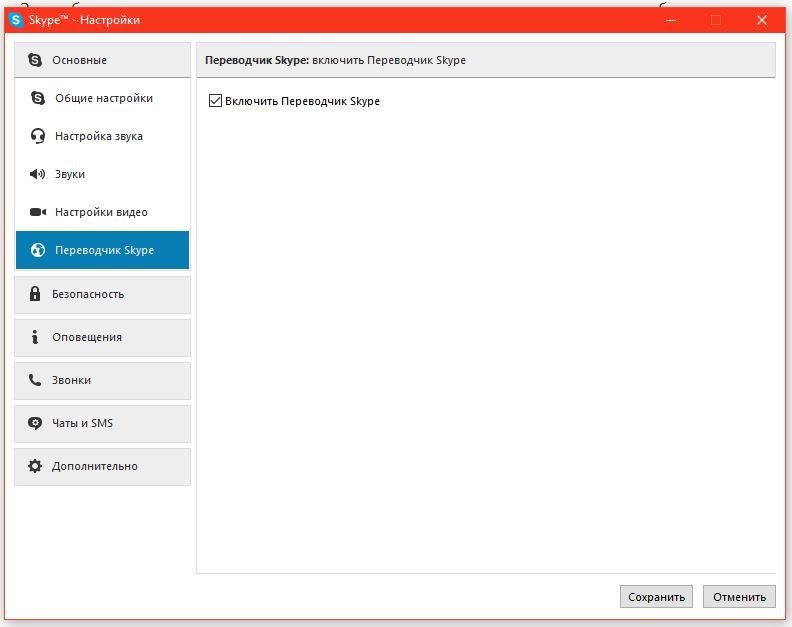This screenshot has width=792, height=627.
Task: Click the Skype icon beside Основные
Action: pos(35,60)
